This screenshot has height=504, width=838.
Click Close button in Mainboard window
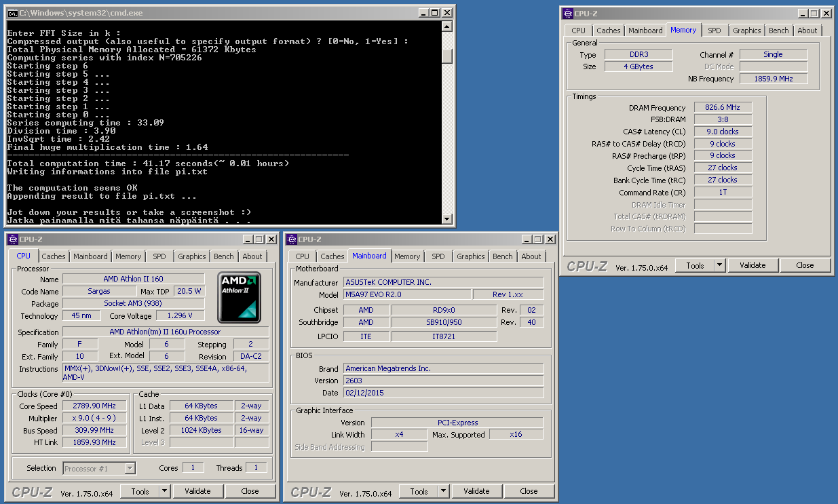point(529,491)
